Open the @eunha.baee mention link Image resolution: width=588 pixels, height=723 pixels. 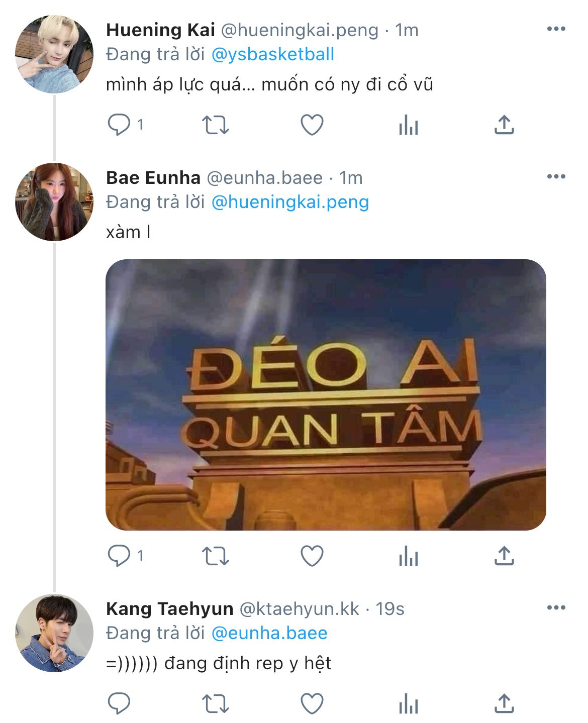click(x=269, y=633)
